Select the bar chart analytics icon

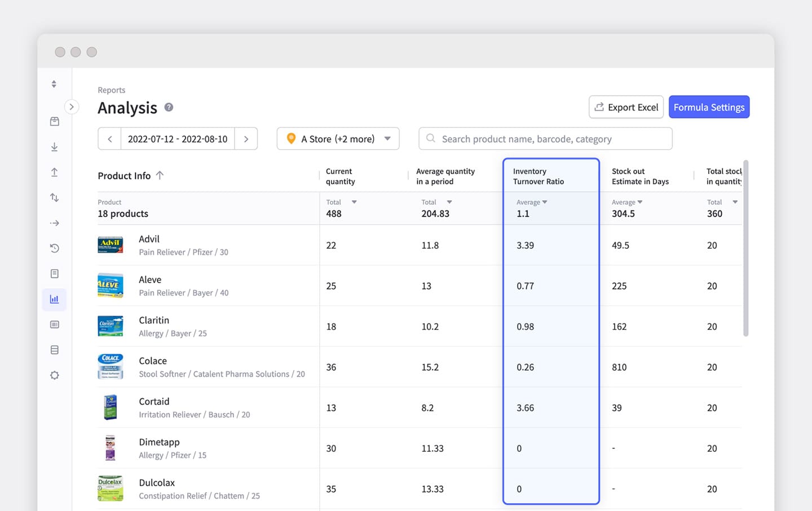click(x=54, y=299)
